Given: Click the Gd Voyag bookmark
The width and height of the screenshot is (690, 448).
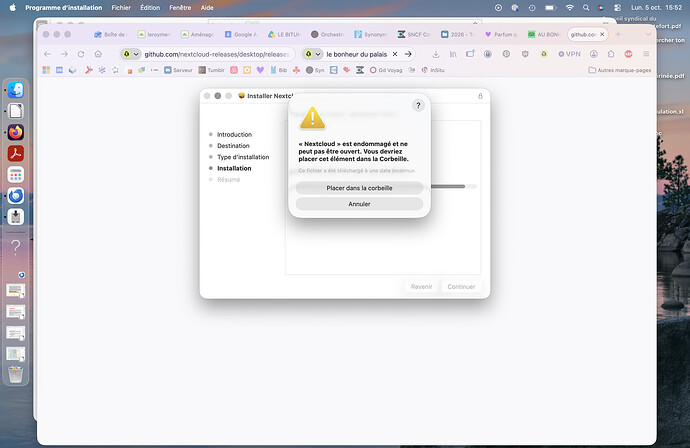Looking at the screenshot, I should (x=386, y=70).
